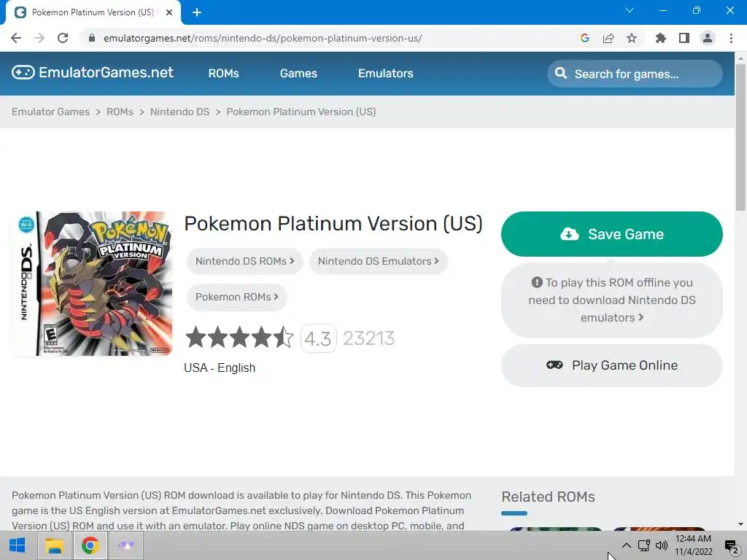This screenshot has height=560, width=747.
Task: Bookmark this page with the star
Action: [x=632, y=38]
